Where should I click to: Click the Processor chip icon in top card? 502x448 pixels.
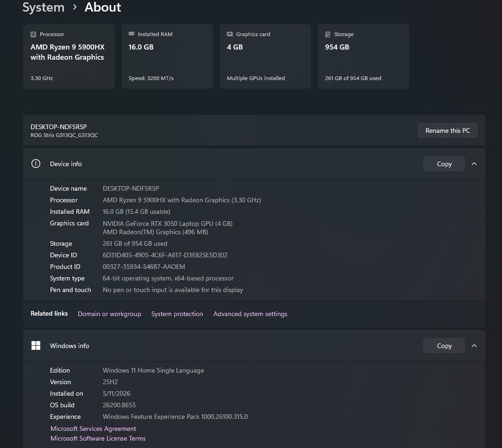pyautogui.click(x=33, y=34)
